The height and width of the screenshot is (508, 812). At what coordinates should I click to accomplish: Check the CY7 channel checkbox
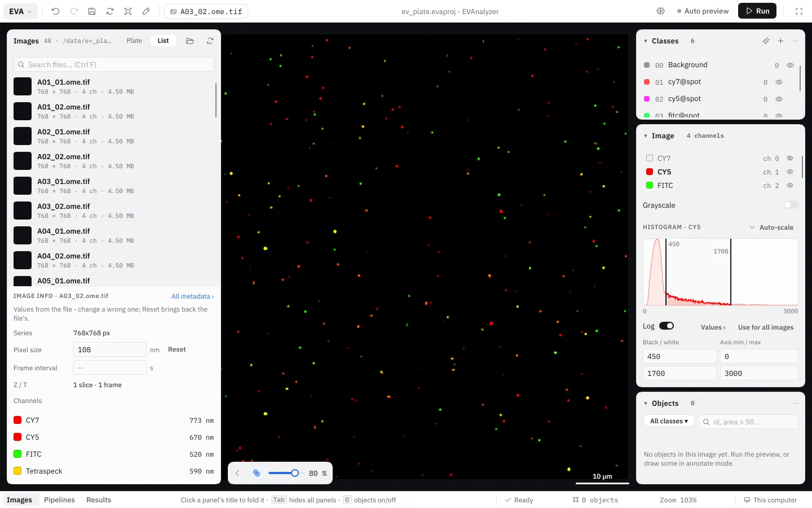[650, 159]
